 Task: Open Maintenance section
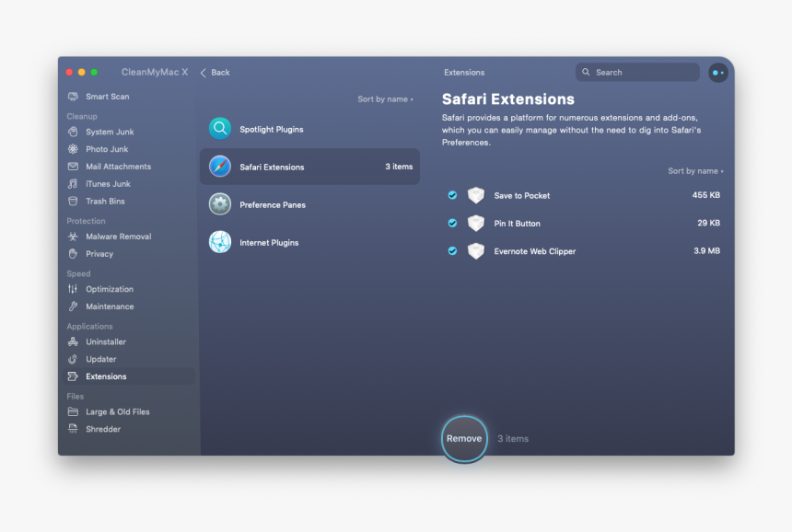[x=110, y=306]
